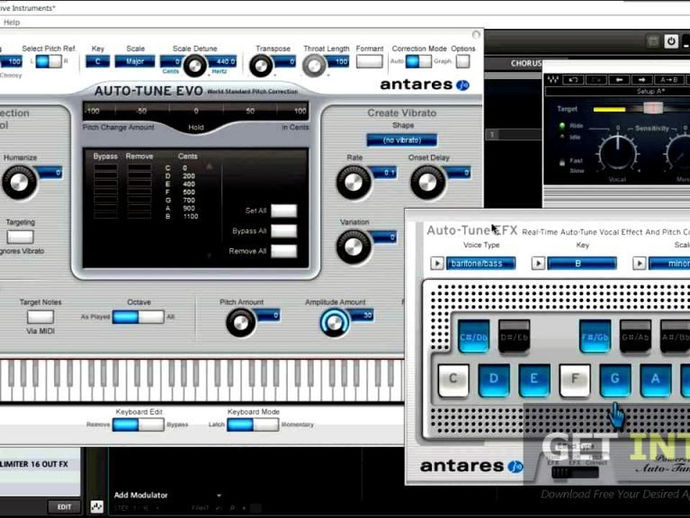This screenshot has height=518, width=690.
Task: Click the Waves next preset arrow
Action: [x=642, y=80]
